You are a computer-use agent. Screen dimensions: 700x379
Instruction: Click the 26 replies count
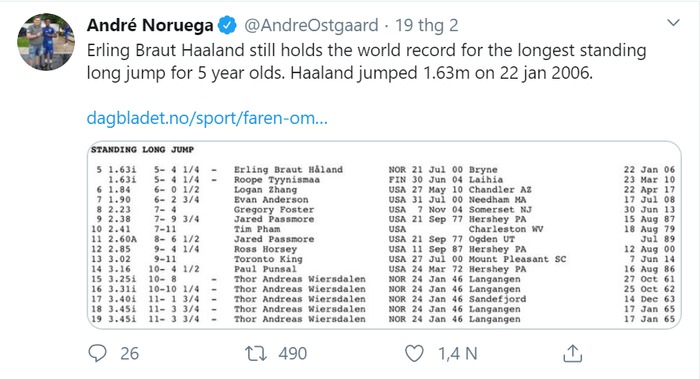click(129, 354)
